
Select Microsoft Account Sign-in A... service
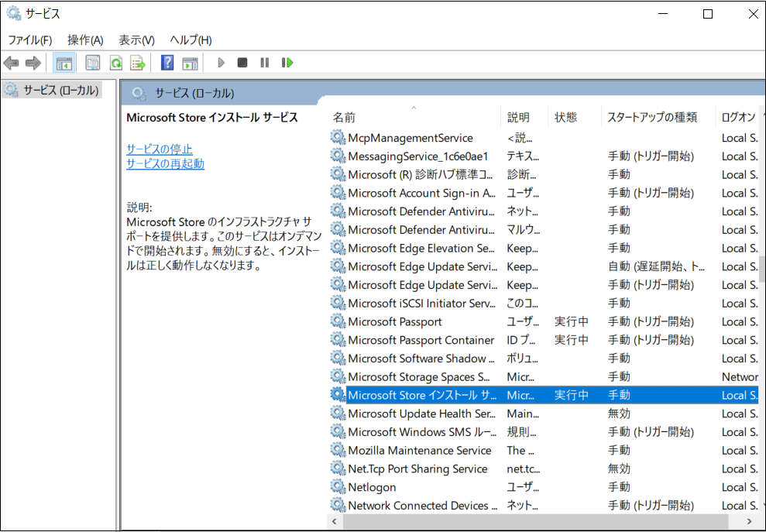click(544, 193)
